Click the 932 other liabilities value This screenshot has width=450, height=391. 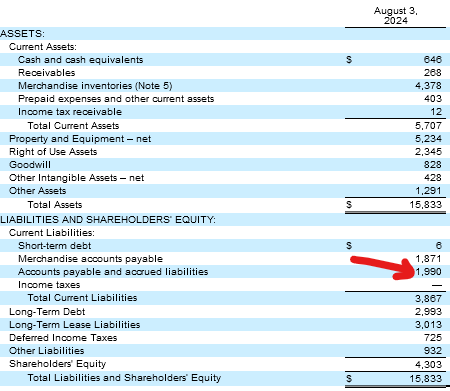pyautogui.click(x=433, y=351)
